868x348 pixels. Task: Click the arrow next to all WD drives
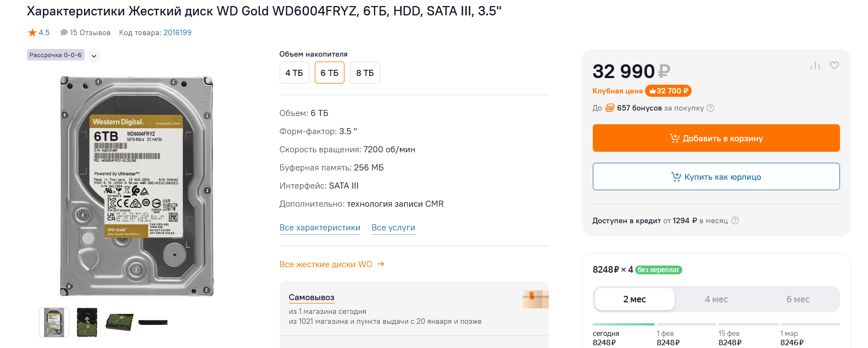381,264
